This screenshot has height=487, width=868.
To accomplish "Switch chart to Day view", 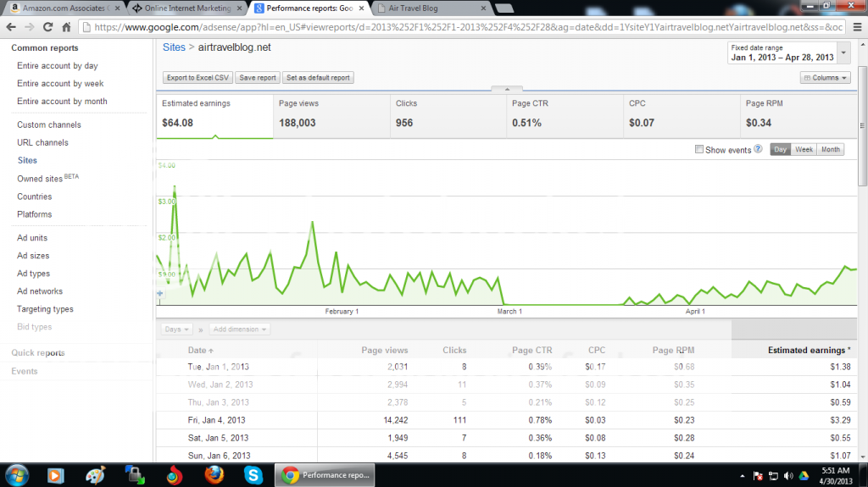I will point(780,149).
